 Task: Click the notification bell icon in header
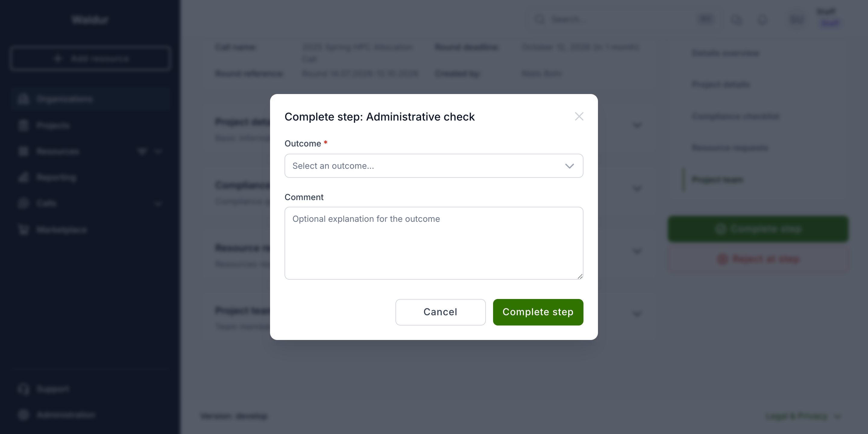[763, 20]
